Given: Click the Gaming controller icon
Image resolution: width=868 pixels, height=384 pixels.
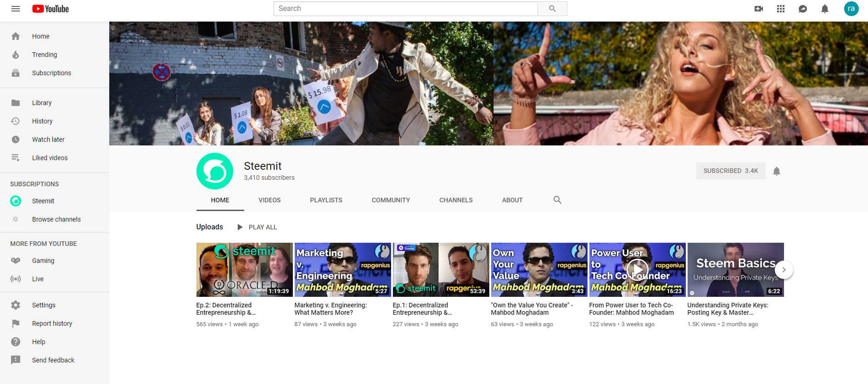Looking at the screenshot, I should click(16, 261).
